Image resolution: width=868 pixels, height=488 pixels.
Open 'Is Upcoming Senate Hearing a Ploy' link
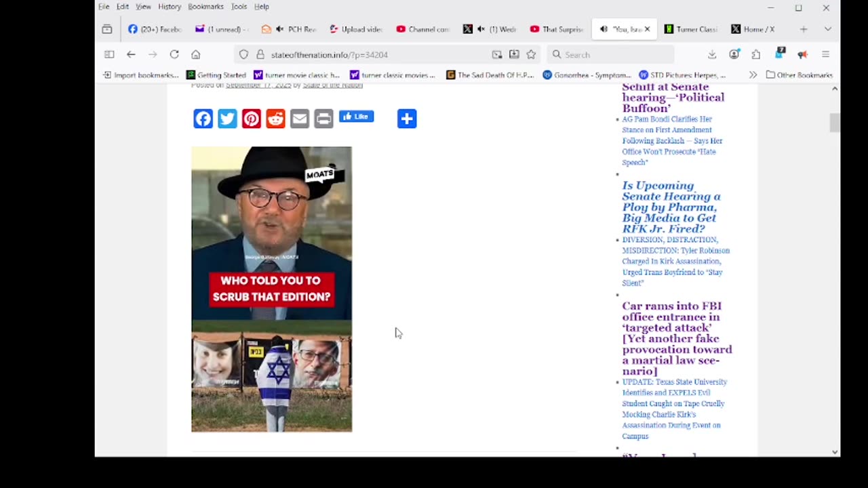[x=671, y=207]
